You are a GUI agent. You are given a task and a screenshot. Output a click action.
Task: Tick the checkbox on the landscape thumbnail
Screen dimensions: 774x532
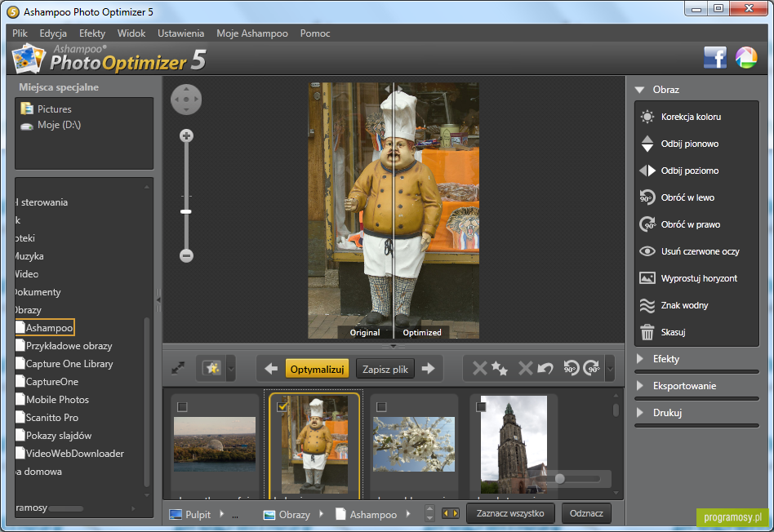pos(182,406)
